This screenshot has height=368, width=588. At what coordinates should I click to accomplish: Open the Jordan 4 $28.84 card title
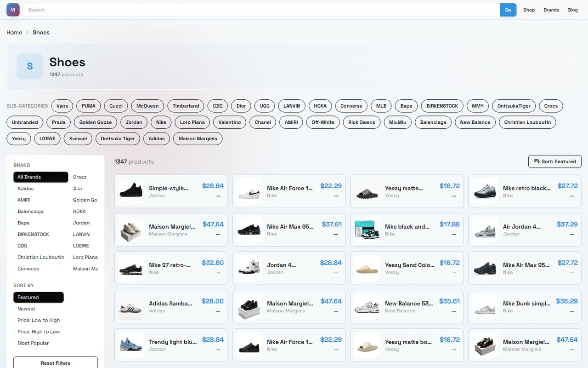pyautogui.click(x=282, y=265)
